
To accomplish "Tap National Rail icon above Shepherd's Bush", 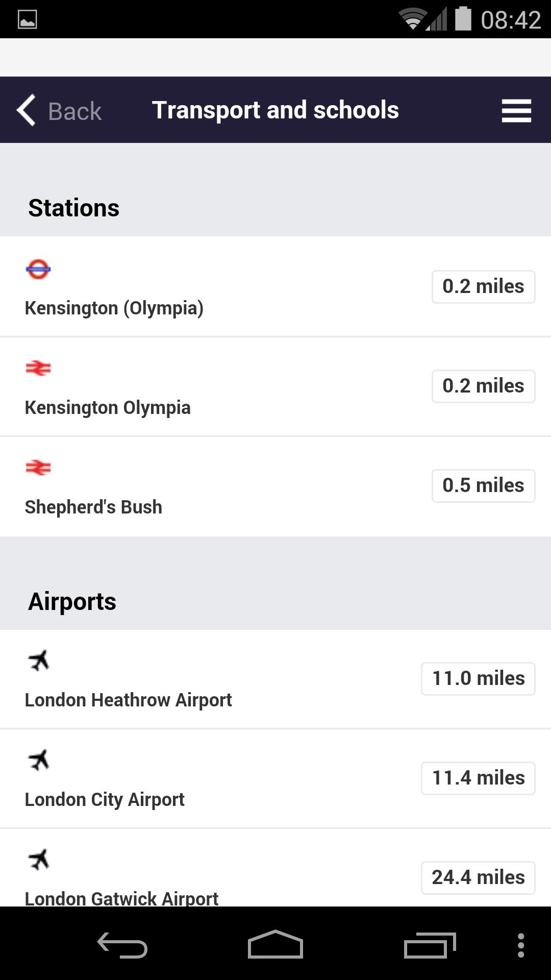I will [38, 468].
